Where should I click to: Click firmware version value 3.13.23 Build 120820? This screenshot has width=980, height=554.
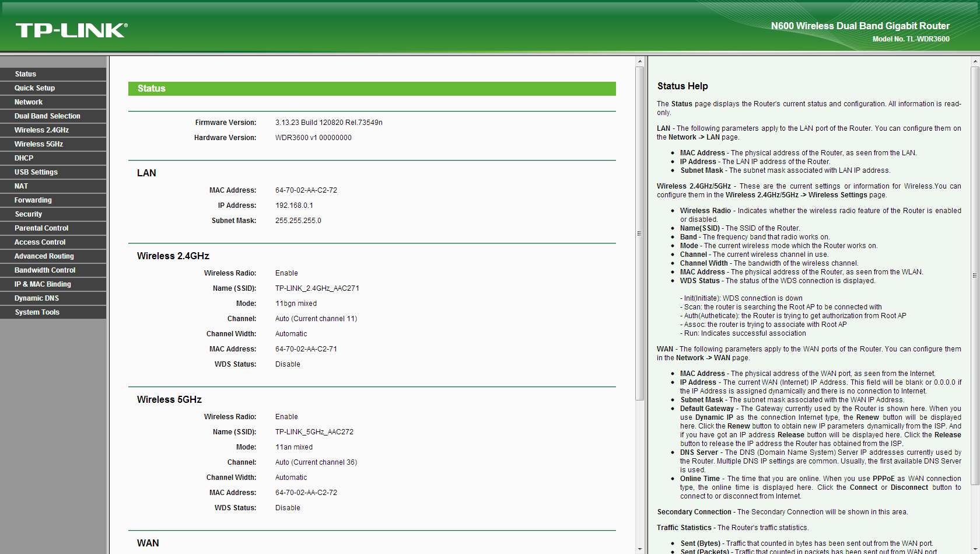pos(329,123)
